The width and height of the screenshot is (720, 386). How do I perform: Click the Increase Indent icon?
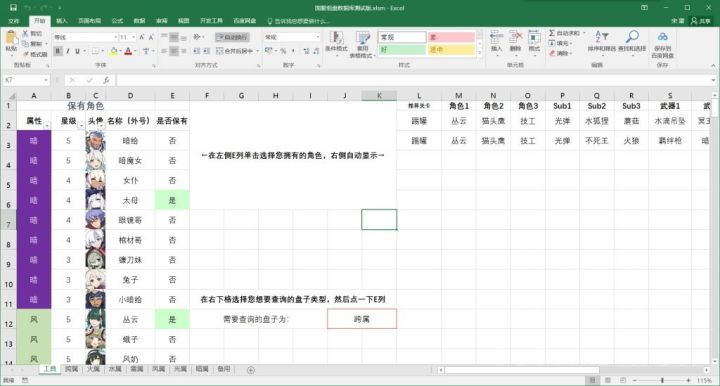pyautogui.click(x=206, y=51)
